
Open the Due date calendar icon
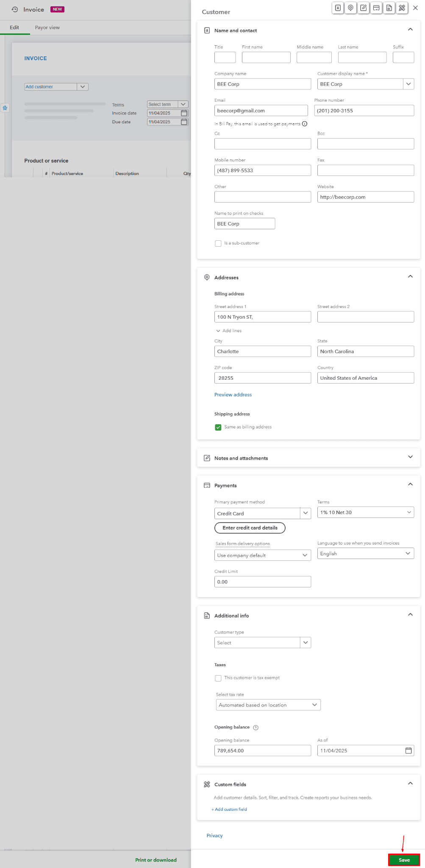(x=184, y=122)
